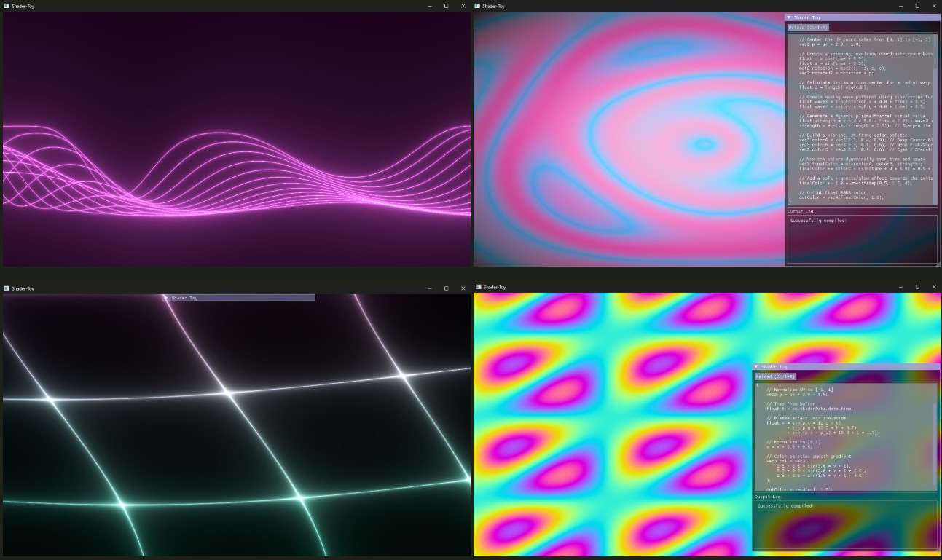This screenshot has height=560, width=942.
Task: Click Reload (Ctrl+R) in the plasma-tile shader window
Action: pyautogui.click(x=775, y=376)
